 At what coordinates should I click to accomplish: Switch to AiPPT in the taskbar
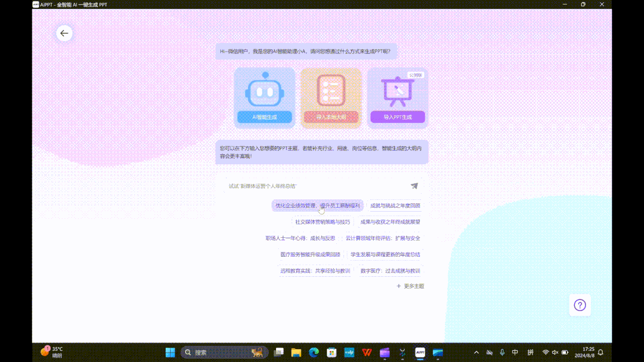420,352
